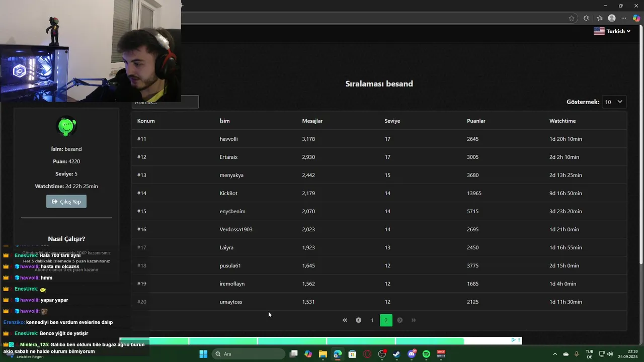The width and height of the screenshot is (644, 362).
Task: Click the Nasıl Çalışır? heading
Action: click(66, 239)
